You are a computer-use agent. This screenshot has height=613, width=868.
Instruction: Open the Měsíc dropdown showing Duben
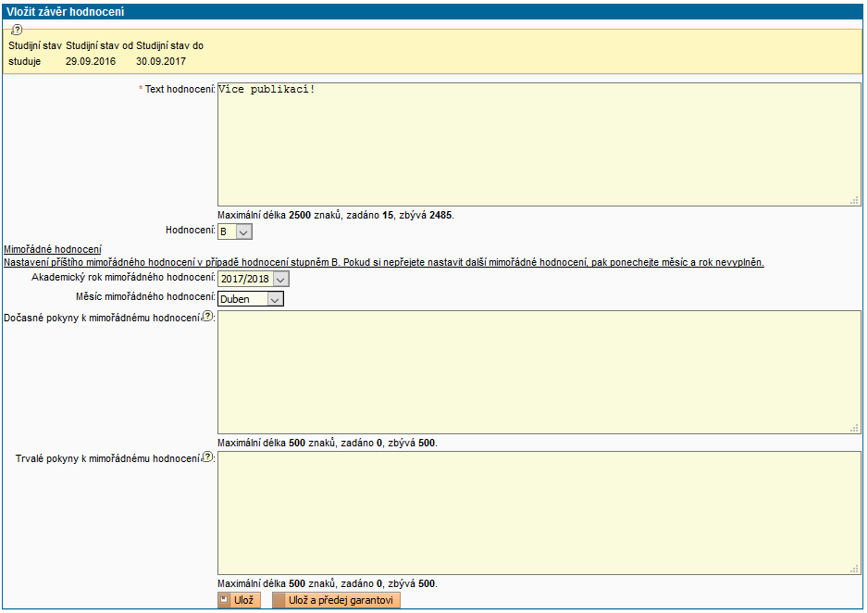click(251, 299)
